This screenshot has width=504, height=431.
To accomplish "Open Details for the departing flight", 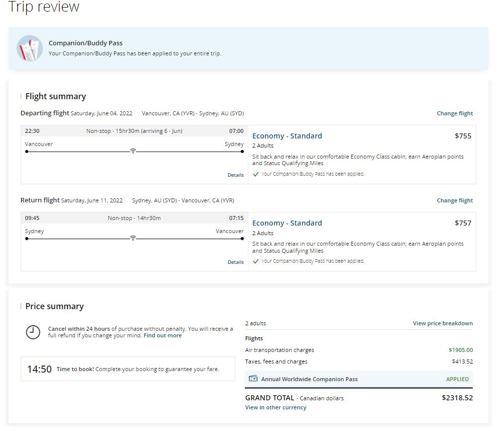I will pos(235,175).
